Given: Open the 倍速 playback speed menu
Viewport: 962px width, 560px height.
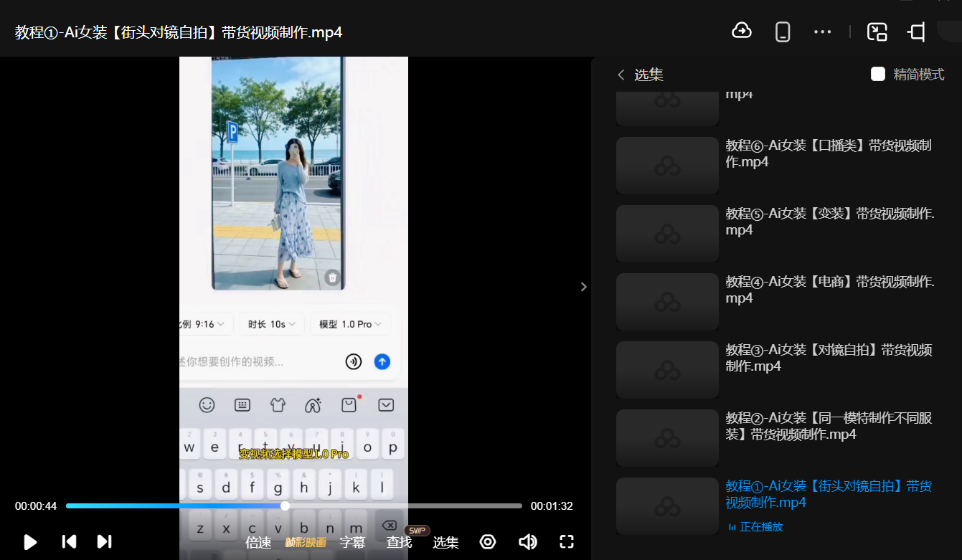Looking at the screenshot, I should click(258, 543).
